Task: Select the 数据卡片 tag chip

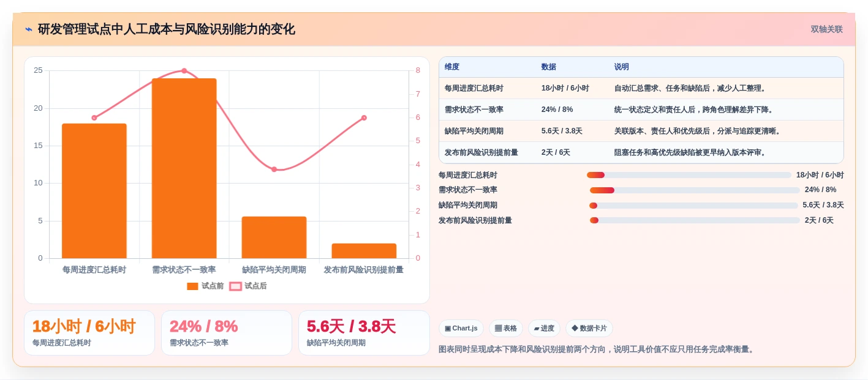Action: pyautogui.click(x=589, y=329)
